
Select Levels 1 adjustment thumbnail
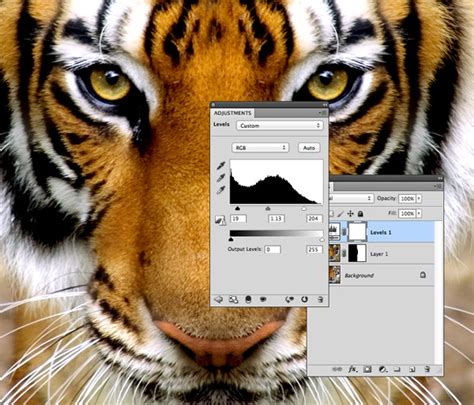(334, 232)
